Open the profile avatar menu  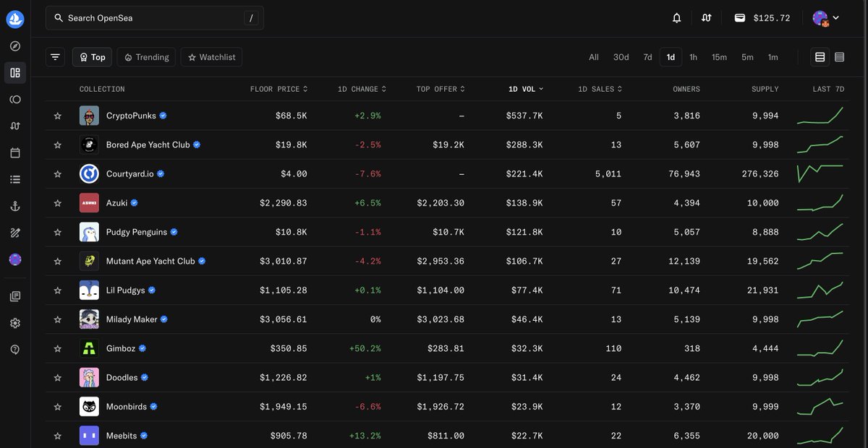825,18
